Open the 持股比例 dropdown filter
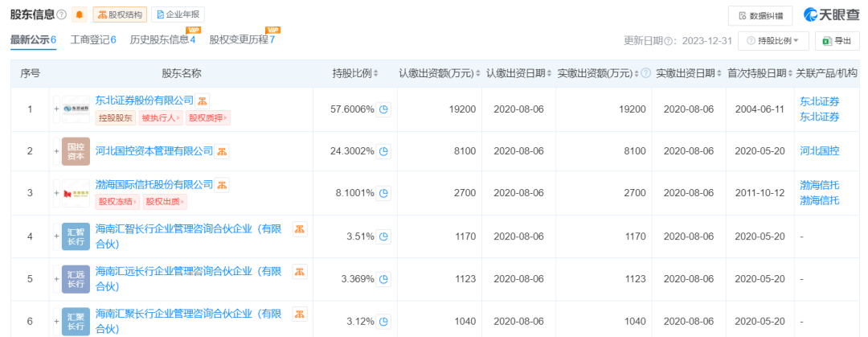 [772, 40]
